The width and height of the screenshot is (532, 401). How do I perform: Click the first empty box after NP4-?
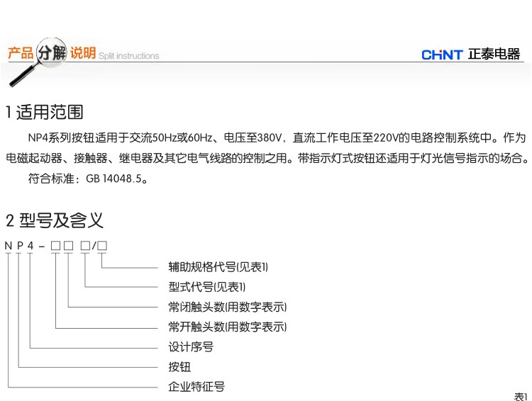coord(55,246)
